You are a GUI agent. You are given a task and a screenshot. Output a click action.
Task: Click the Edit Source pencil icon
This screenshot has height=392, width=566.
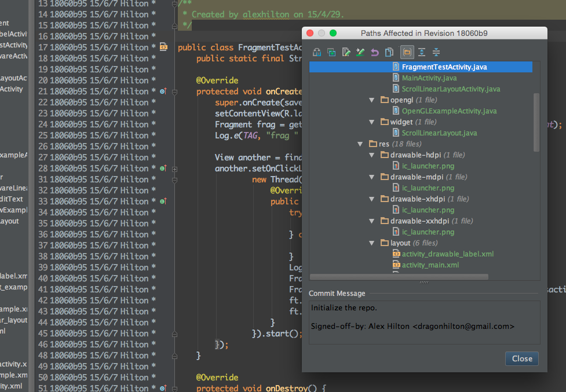(346, 52)
